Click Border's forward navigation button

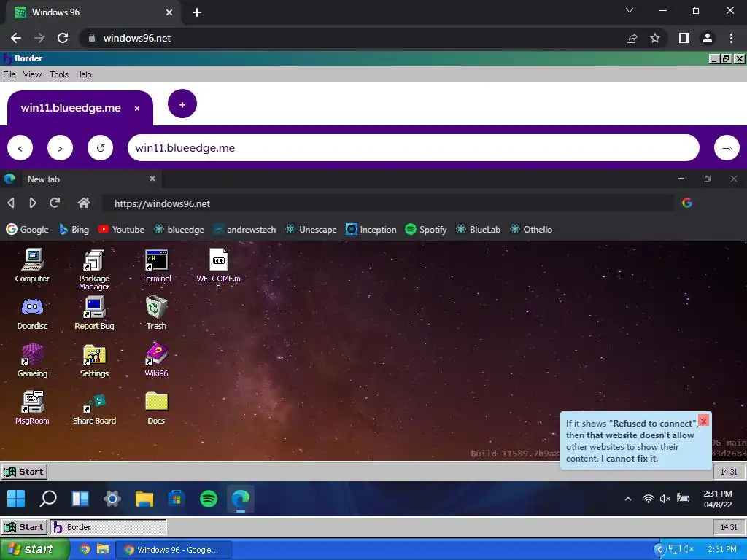(60, 148)
